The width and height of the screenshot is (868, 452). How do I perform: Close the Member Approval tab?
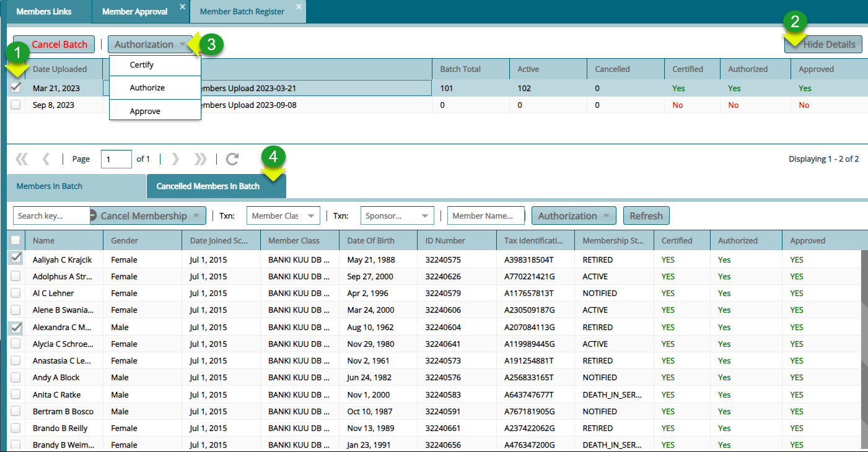point(182,7)
